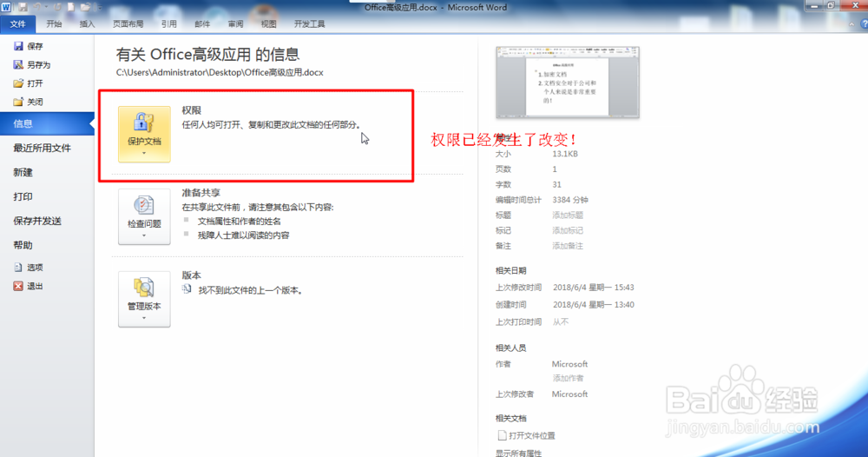Click Add comments (添加备注) field

click(568, 246)
